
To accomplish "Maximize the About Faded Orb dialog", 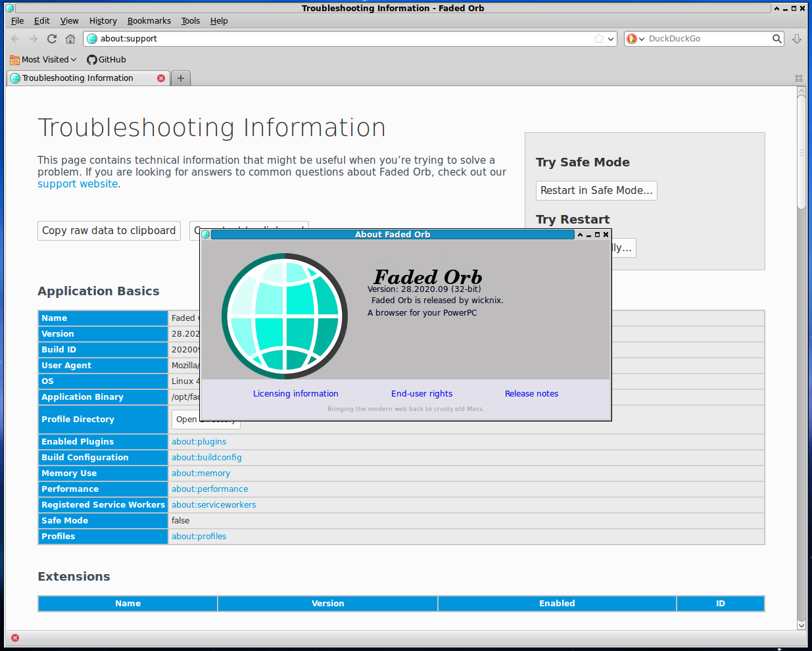I will click(597, 235).
